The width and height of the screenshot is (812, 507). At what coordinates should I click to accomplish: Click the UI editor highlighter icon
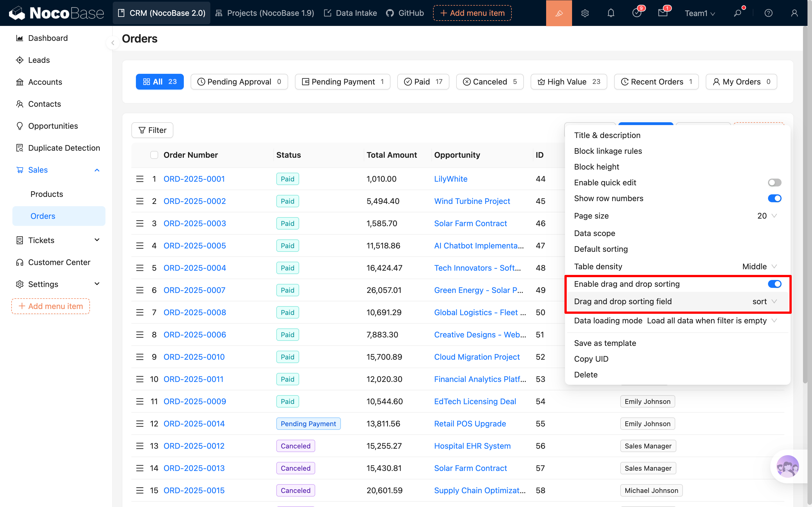(559, 13)
